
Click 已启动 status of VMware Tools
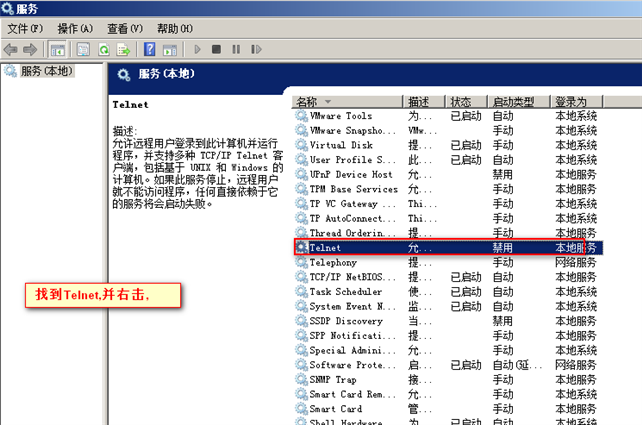point(466,116)
